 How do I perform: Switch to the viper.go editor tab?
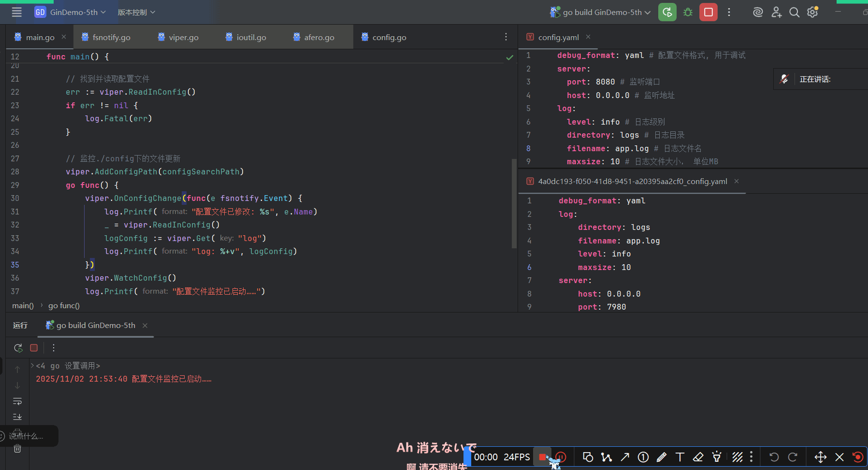point(183,37)
